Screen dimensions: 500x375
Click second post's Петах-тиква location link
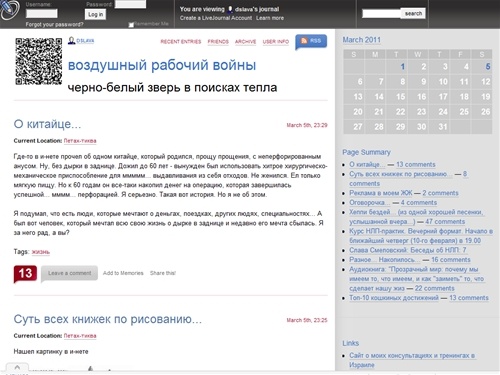80,336
